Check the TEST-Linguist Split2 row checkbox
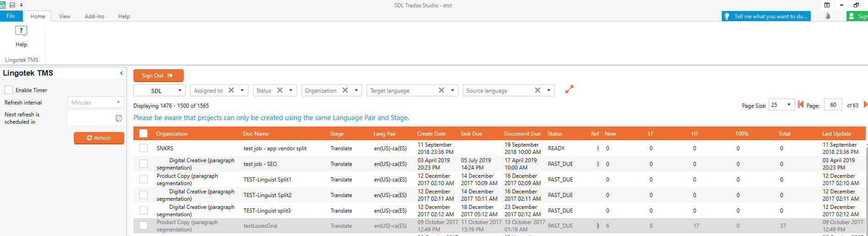868x236 pixels. point(143,195)
